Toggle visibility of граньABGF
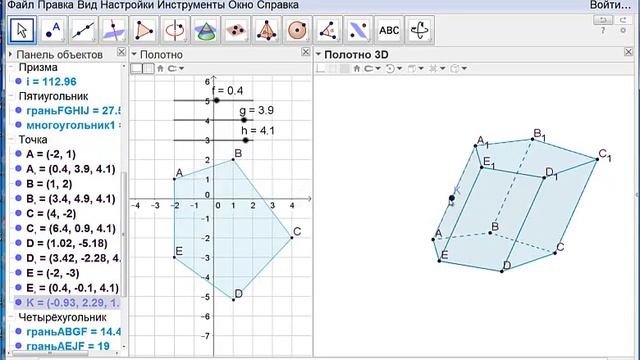This screenshot has height=360, width=640. [x=18, y=331]
